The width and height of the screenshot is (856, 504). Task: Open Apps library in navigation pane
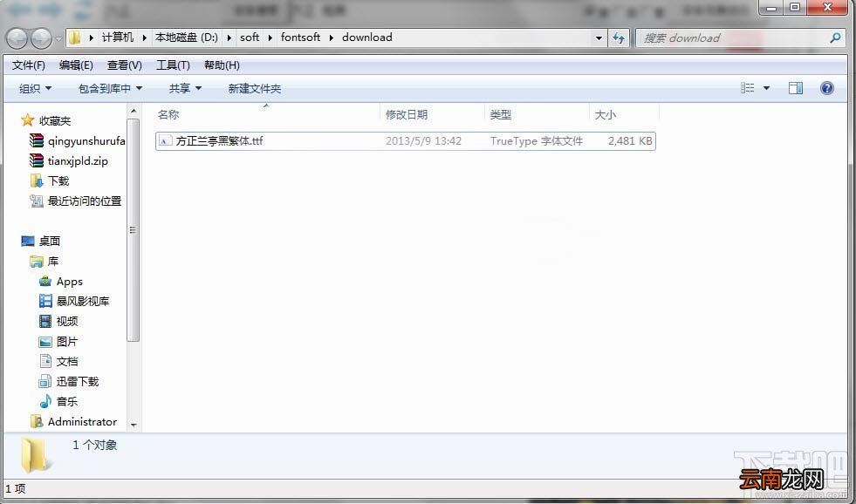69,282
